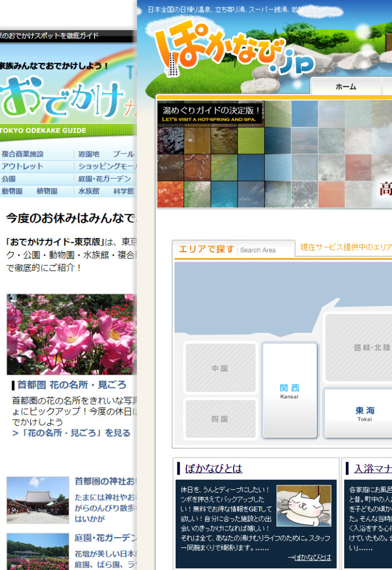Image resolution: width=392 pixels, height=570 pixels.
Task: Open the アウトレット category link
Action: pos(22,166)
